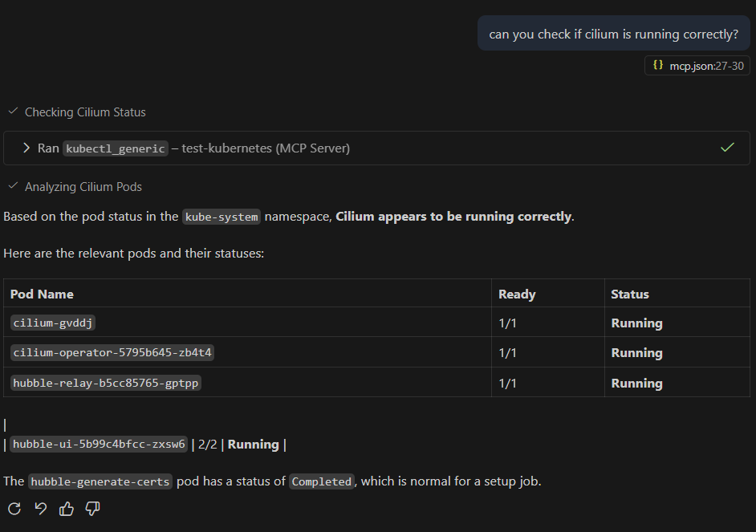Click the hubble-ui-5b99c4bfcc-zxsw6 code snippet
The image size is (756, 532).
click(x=99, y=444)
